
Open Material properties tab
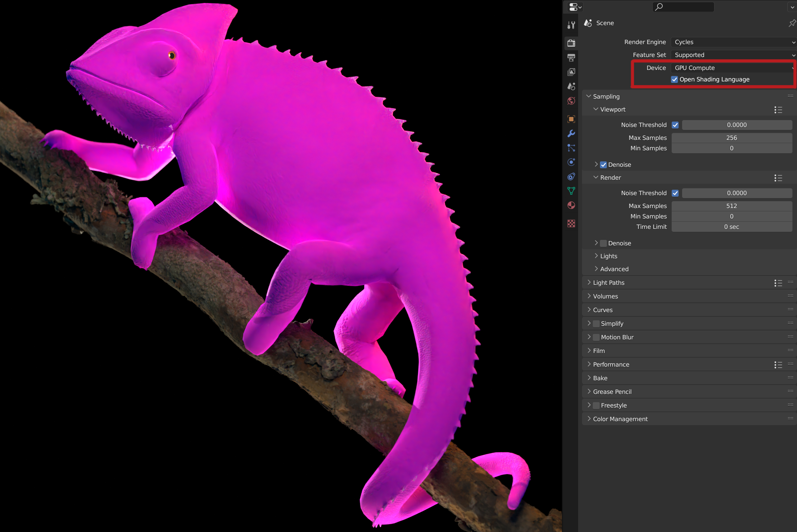571,205
